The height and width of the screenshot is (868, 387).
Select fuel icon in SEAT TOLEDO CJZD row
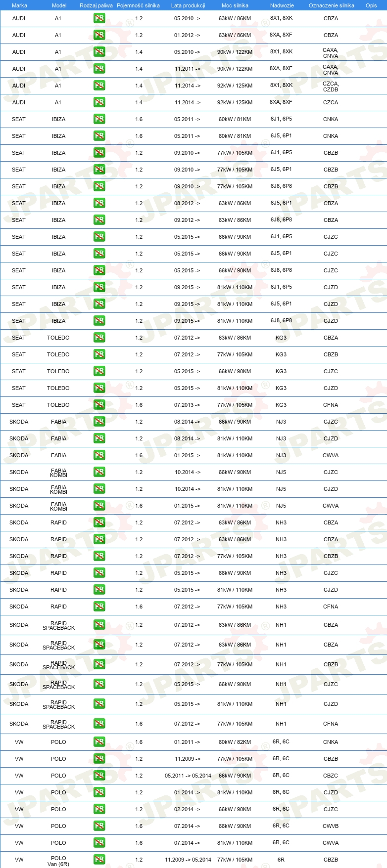pyautogui.click(x=99, y=388)
